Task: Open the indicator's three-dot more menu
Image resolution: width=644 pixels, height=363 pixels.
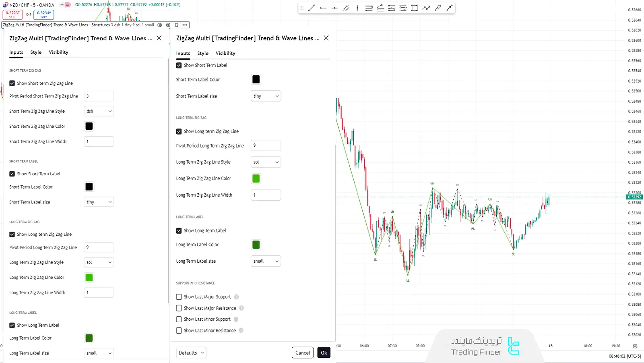Action: tap(185, 25)
